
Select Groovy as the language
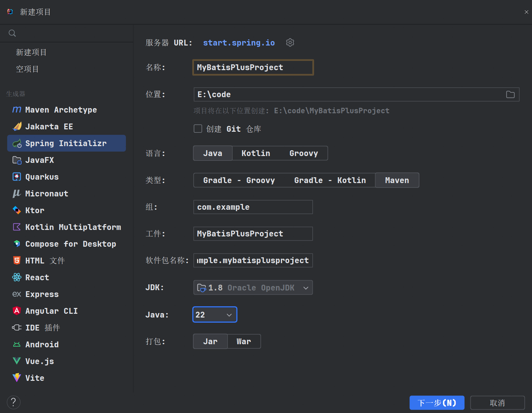click(x=304, y=153)
